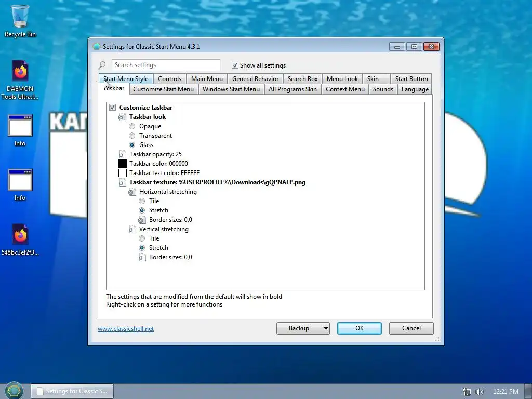Open the www.classicshell.net link

click(x=126, y=329)
